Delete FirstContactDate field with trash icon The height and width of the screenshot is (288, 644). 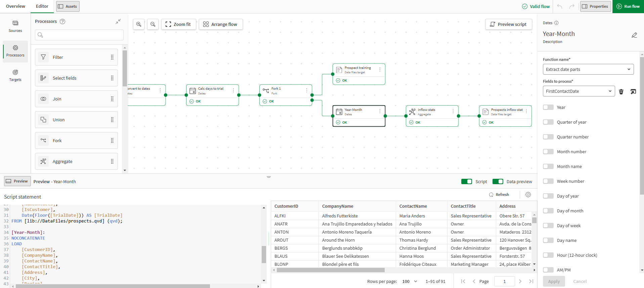coord(621,91)
